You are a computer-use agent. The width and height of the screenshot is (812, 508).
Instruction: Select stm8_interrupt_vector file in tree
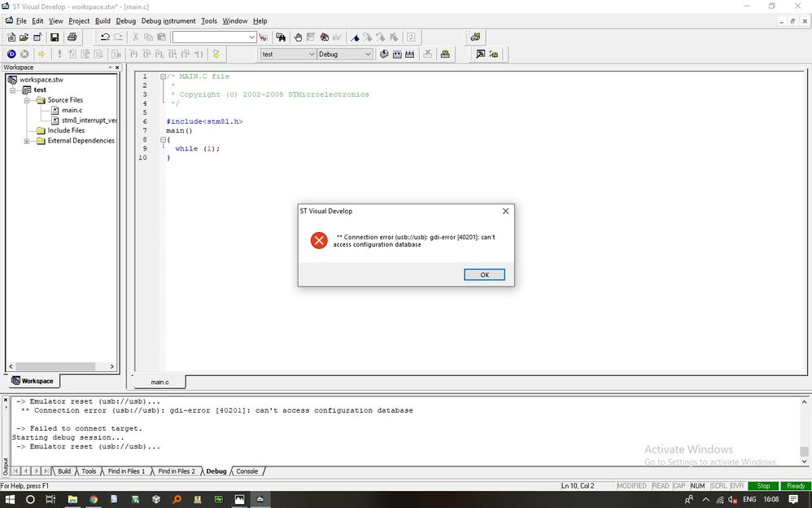click(x=89, y=120)
